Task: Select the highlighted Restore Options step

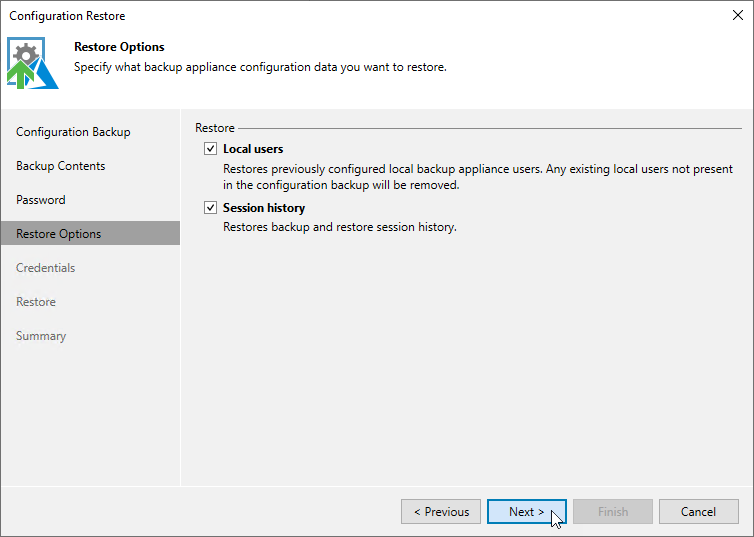Action: 90,234
